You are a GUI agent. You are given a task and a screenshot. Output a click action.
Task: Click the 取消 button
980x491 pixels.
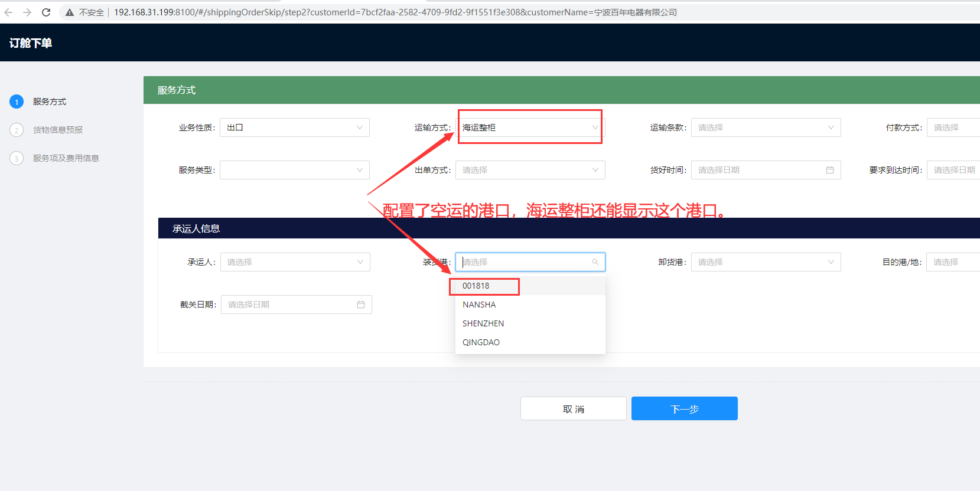point(573,408)
